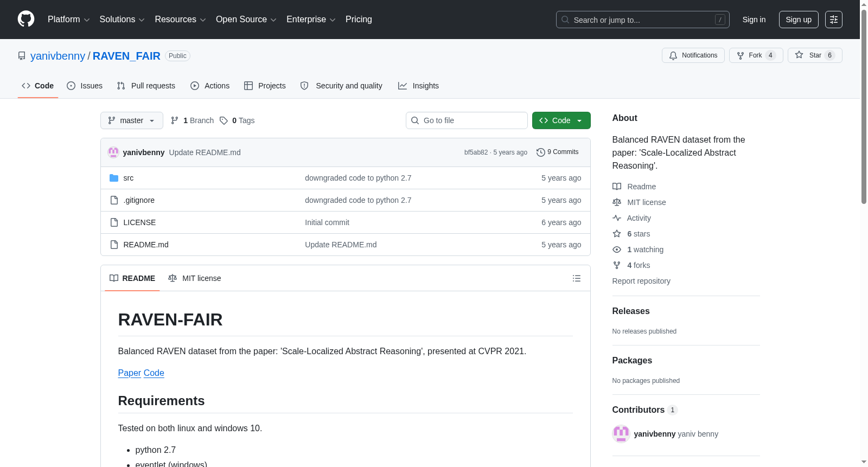Click the yanivbenny avatar in commit bar

click(113, 152)
